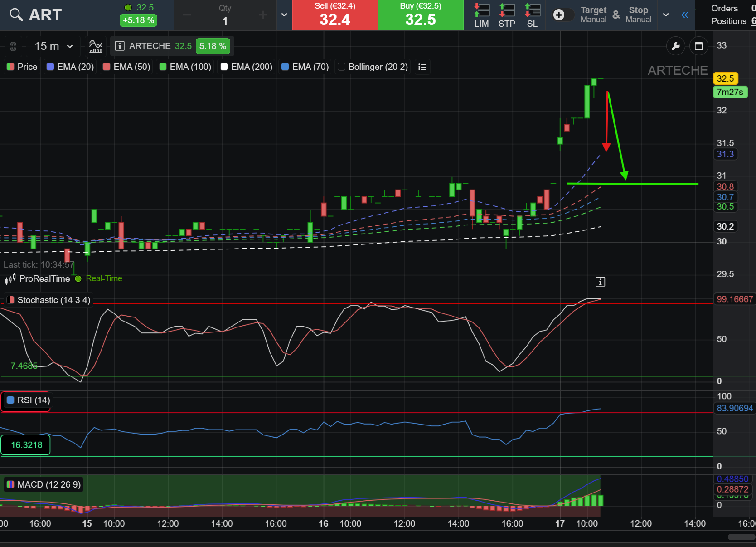Image resolution: width=756 pixels, height=547 pixels.
Task: Open the RSI (14) panel label
Action: click(29, 400)
